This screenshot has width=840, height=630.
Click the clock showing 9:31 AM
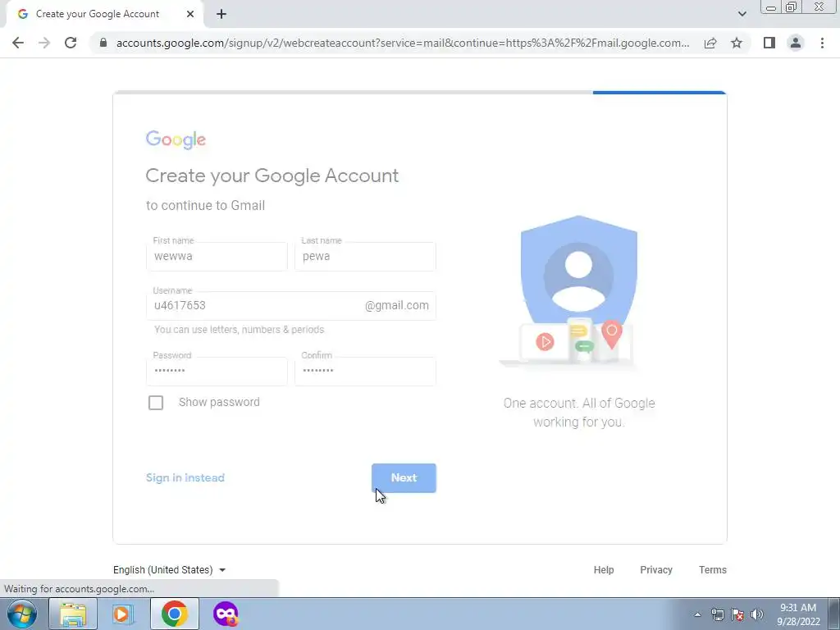[798, 614]
